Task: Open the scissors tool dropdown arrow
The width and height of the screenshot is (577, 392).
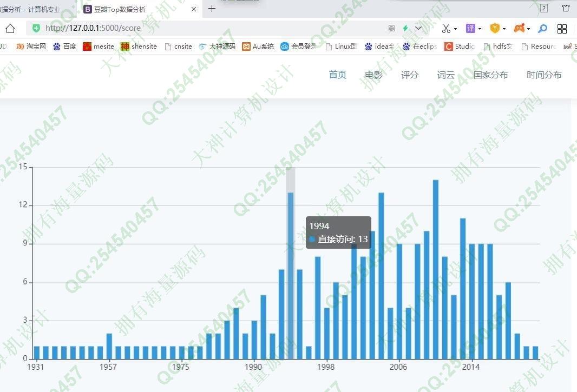Action: 456,29
